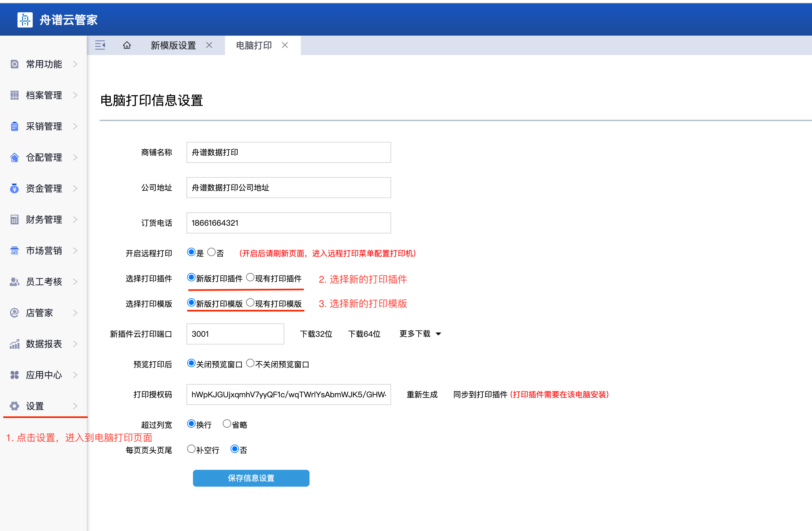Go to the home tab icon
The image size is (812, 531).
tap(127, 45)
